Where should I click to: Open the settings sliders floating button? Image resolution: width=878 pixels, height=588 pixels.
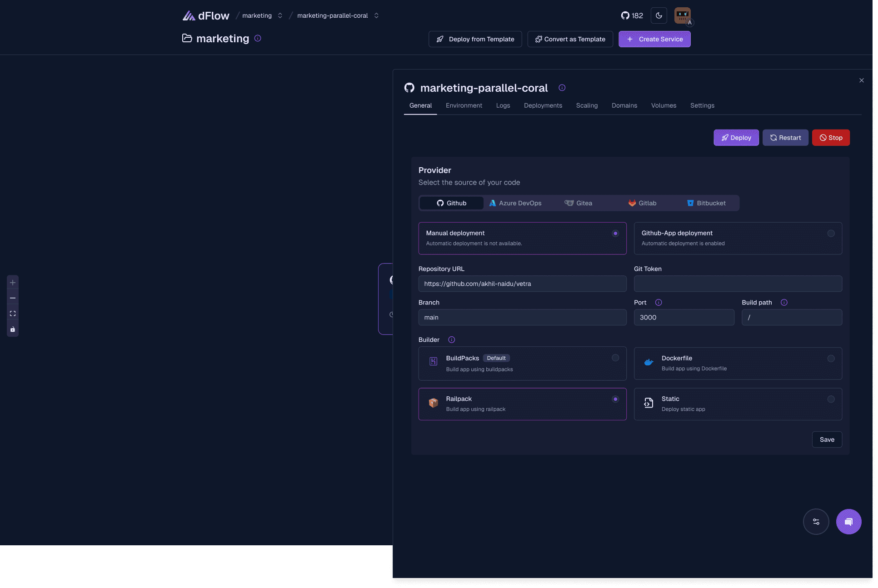pos(816,521)
